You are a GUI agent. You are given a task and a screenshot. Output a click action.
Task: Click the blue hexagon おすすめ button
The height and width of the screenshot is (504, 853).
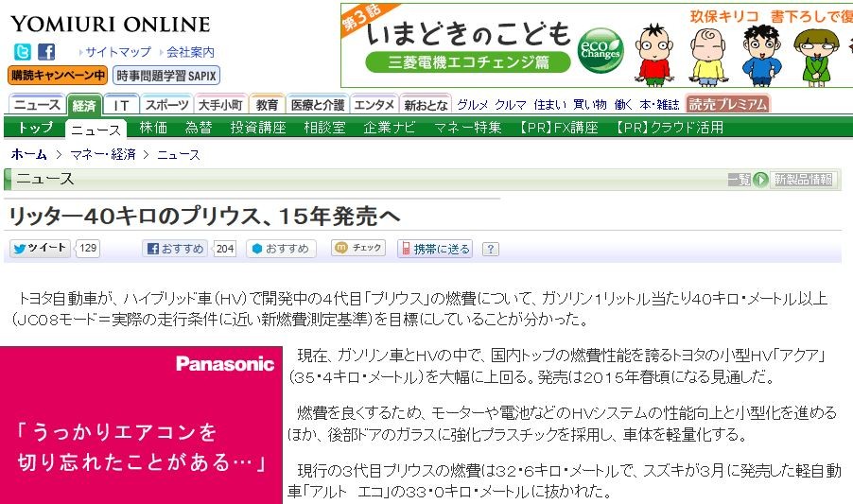coord(281,249)
